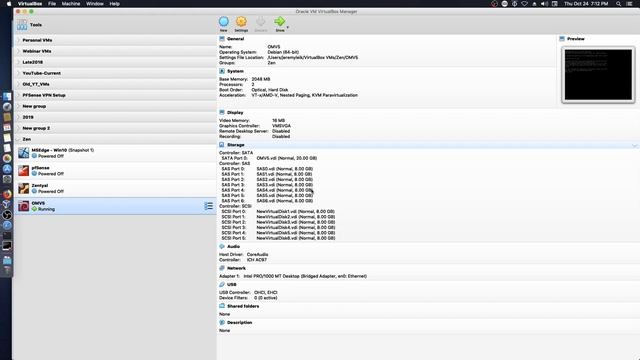Click the Shared folders section icon
Viewport: 640px width, 360px height.
pyautogui.click(x=222, y=306)
